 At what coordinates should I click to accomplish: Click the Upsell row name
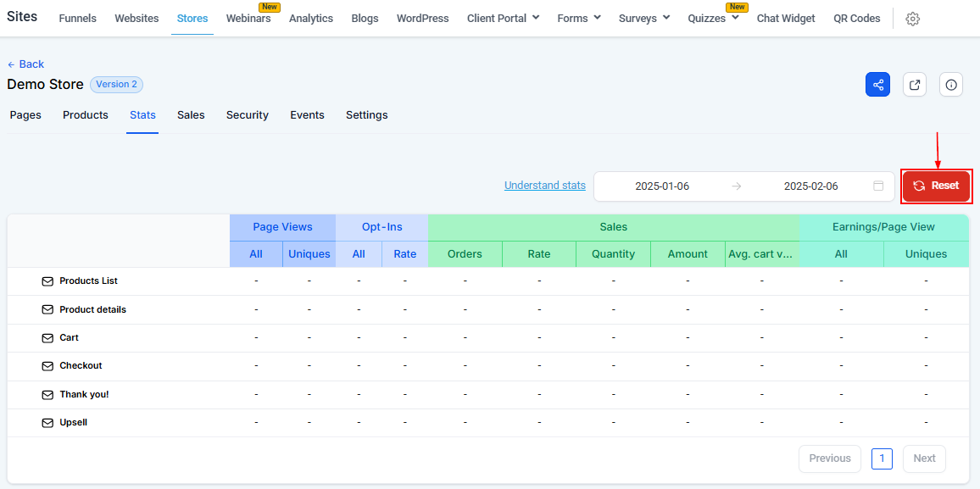[73, 423]
